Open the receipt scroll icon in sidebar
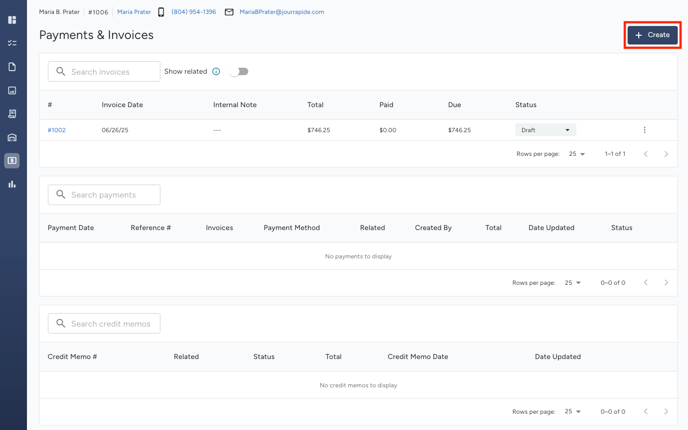 pos(12,114)
